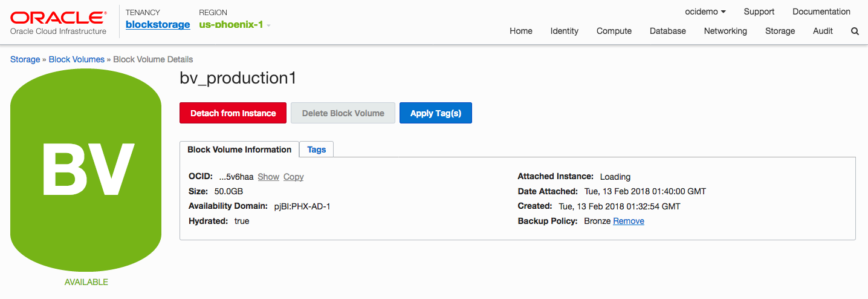Click the Oracle Cloud Infrastructure logo

pyautogui.click(x=58, y=22)
